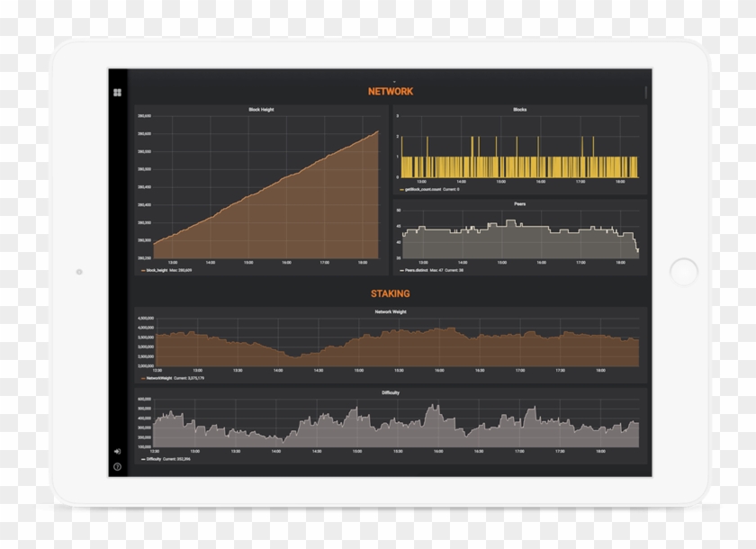This screenshot has height=549, width=756.
Task: Open the help question mark icon
Action: (x=117, y=466)
